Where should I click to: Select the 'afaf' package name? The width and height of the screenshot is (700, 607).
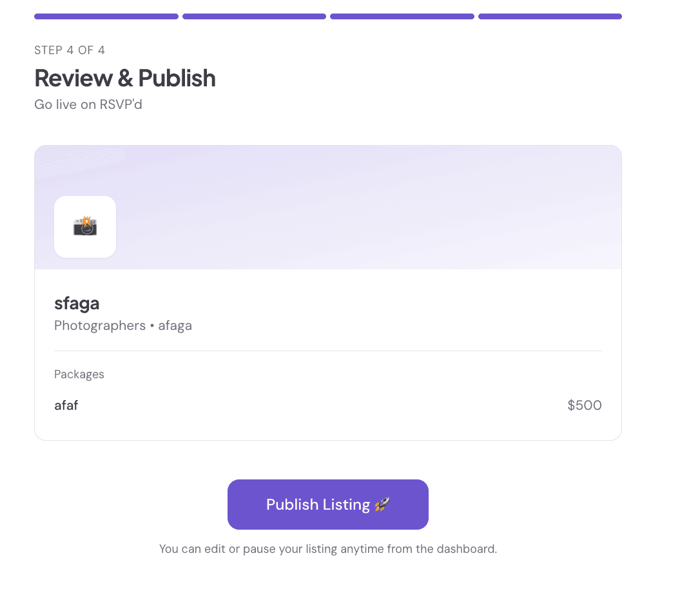coord(66,405)
